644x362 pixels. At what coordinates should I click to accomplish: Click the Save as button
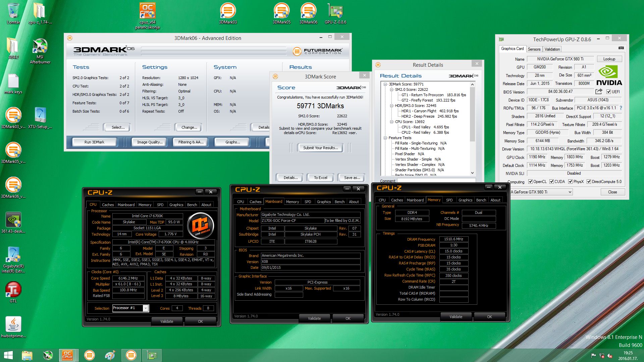click(x=352, y=178)
